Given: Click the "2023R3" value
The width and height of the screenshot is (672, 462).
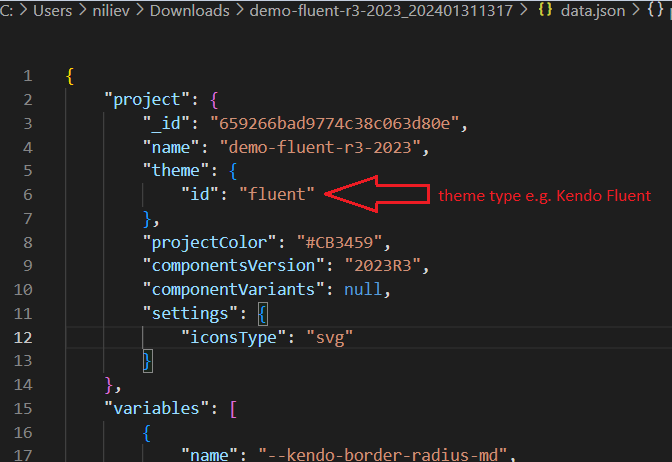Looking at the screenshot, I should tap(382, 266).
